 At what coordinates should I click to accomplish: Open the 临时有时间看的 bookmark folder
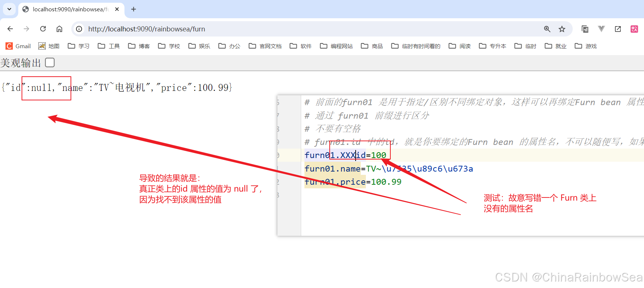click(x=416, y=46)
